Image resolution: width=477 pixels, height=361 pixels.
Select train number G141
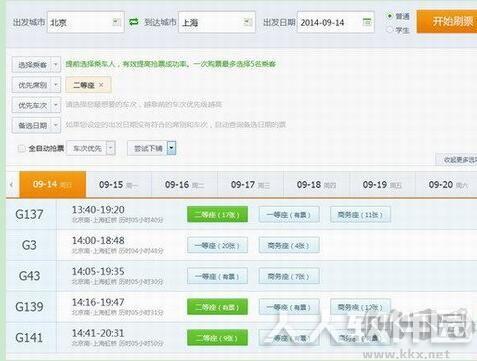tap(29, 338)
